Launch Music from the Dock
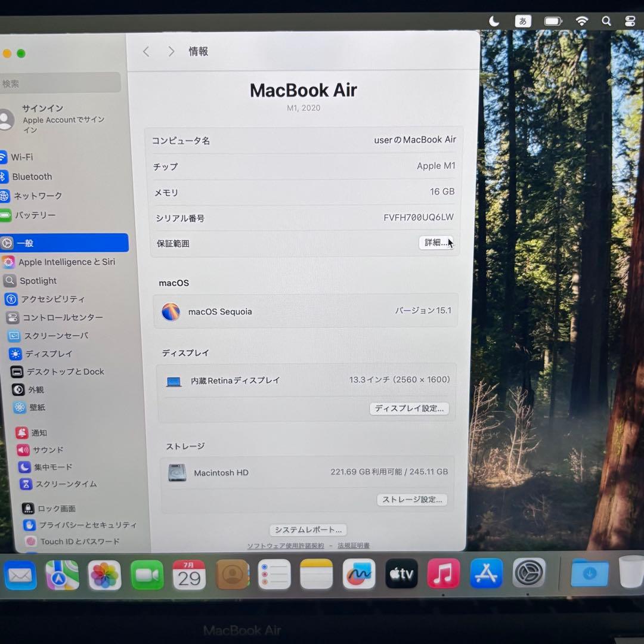 pyautogui.click(x=443, y=574)
